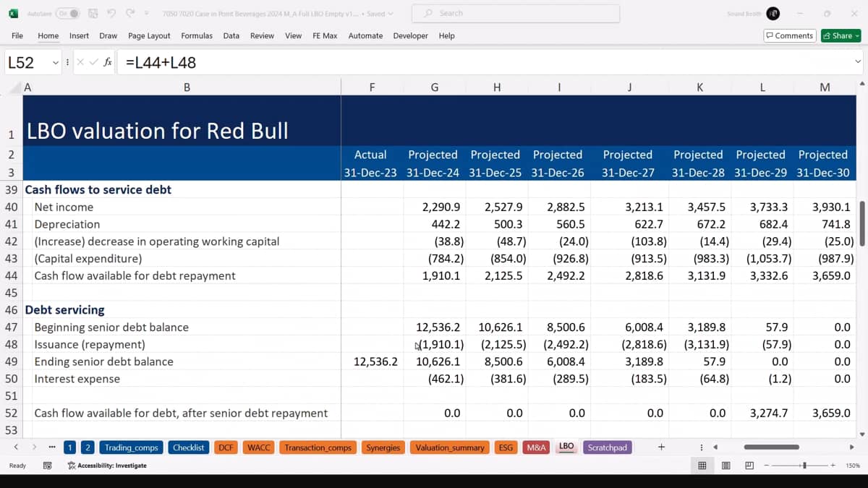The image size is (868, 488).
Task: Switch to the Synergies sheet
Action: pos(383,448)
